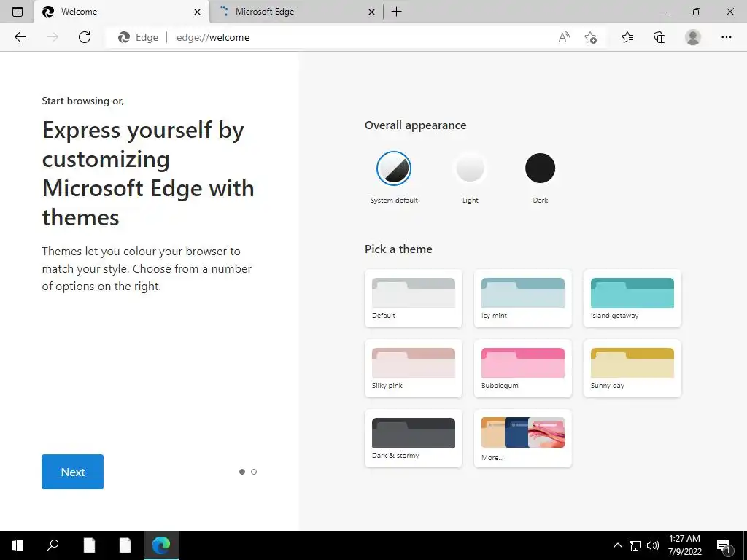This screenshot has width=747, height=560.
Task: Select Light appearance
Action: coord(471,168)
